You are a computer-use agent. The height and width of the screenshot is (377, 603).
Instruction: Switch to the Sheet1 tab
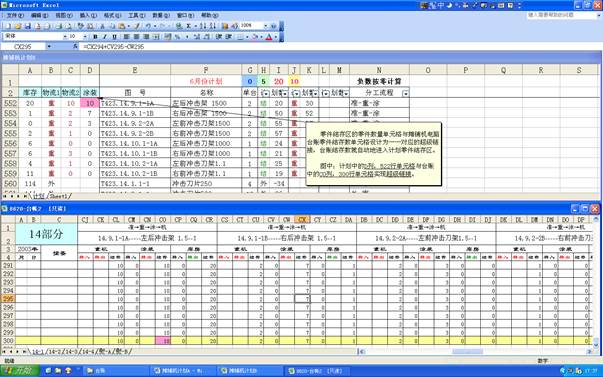pos(59,196)
